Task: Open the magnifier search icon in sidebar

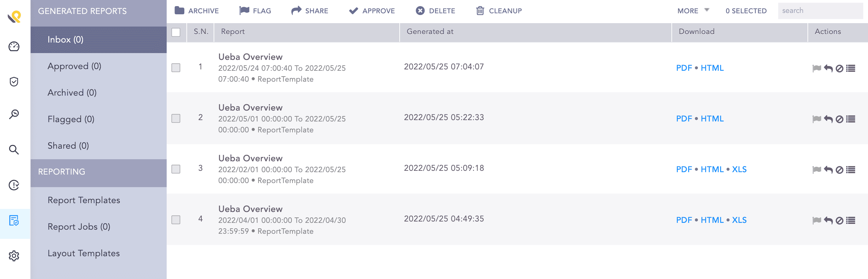Action: point(14,149)
